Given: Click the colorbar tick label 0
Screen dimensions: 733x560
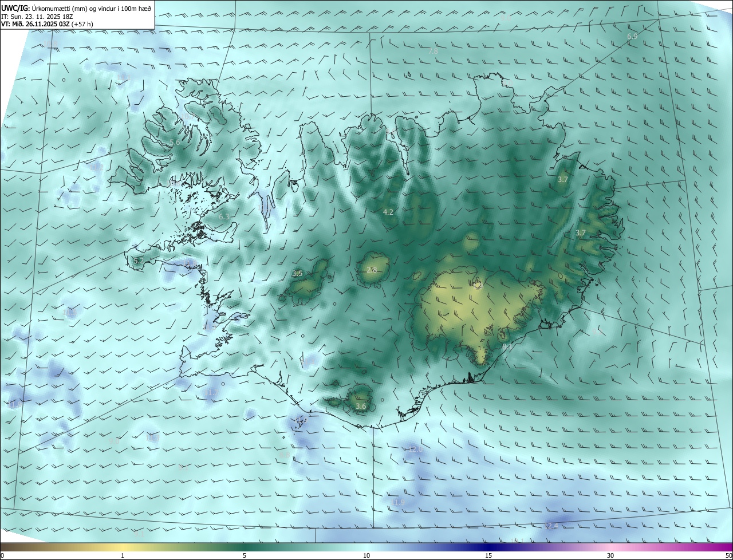Looking at the screenshot, I should pos(2,555).
